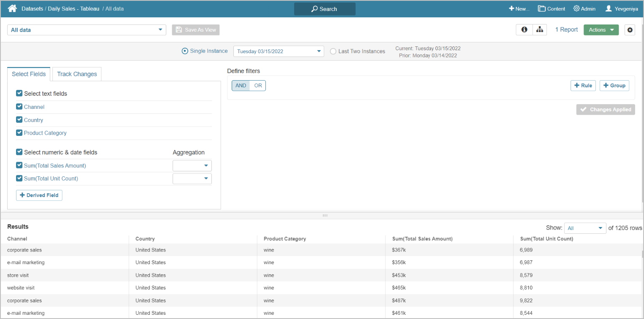Click the panel resize divider handle
Screen dimensions: 644x319
(x=325, y=216)
